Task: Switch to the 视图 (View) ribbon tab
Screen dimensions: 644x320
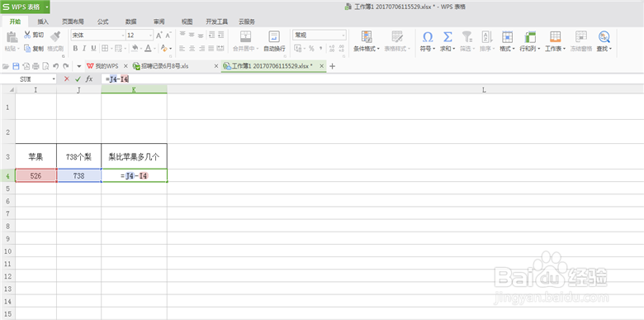Action: coord(187,21)
